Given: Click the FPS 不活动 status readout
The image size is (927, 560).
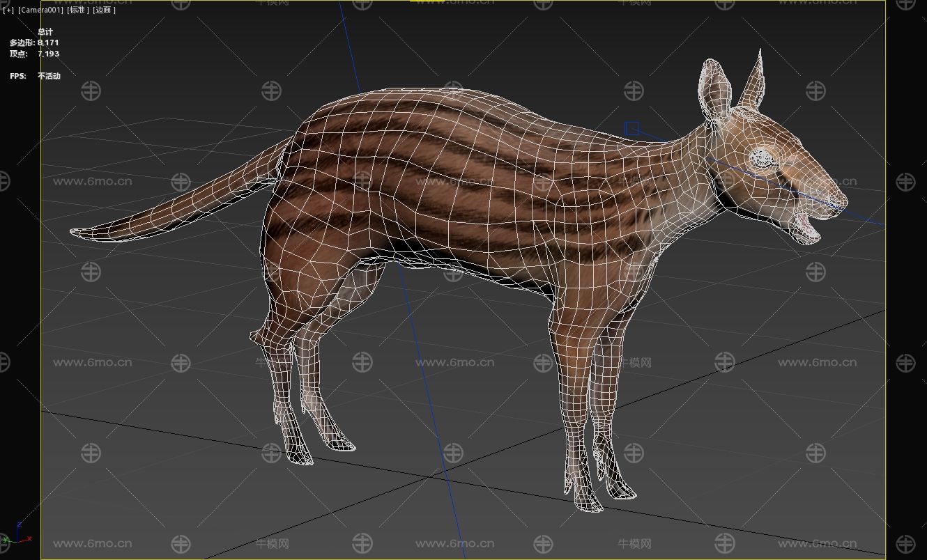Looking at the screenshot, I should point(35,76).
